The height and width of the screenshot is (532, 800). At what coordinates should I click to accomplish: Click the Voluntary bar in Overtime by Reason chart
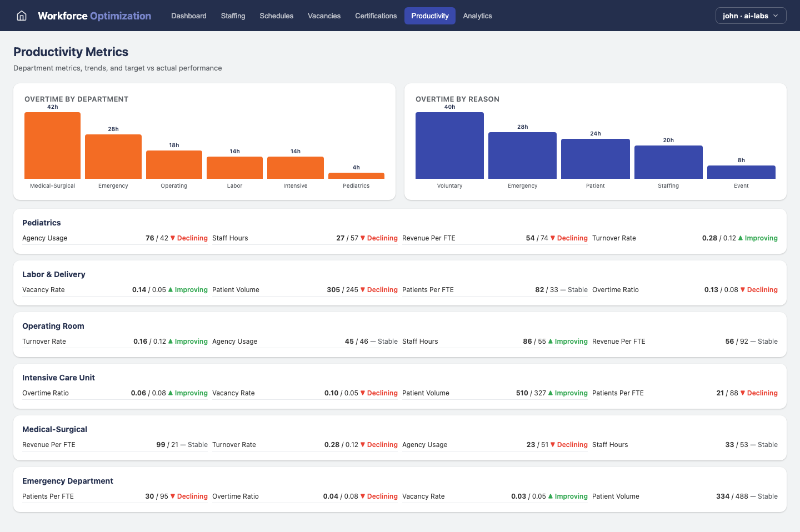(x=449, y=145)
